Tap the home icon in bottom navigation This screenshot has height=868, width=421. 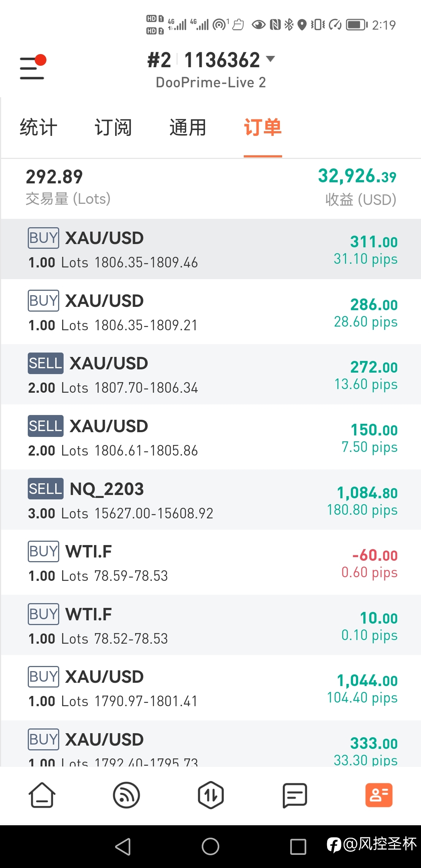click(x=42, y=795)
